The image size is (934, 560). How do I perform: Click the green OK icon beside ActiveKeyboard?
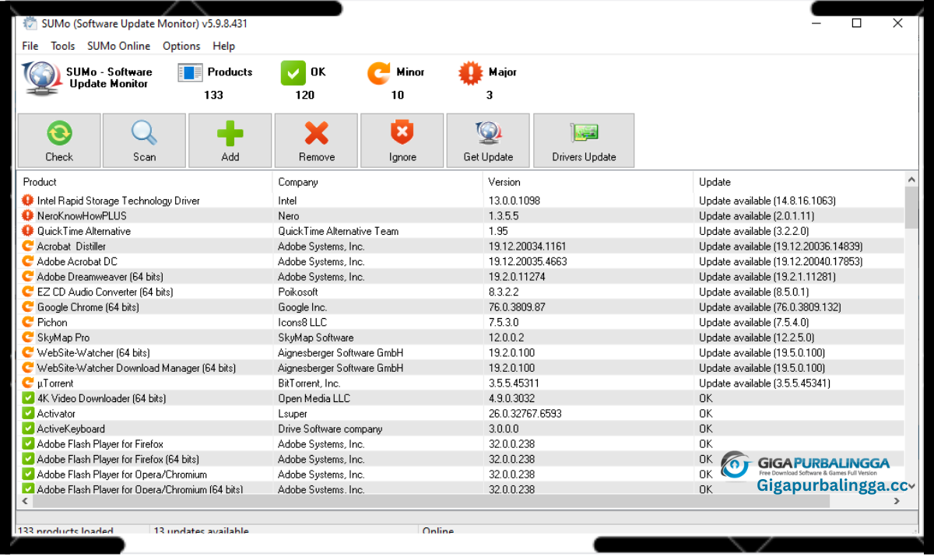[x=28, y=429]
